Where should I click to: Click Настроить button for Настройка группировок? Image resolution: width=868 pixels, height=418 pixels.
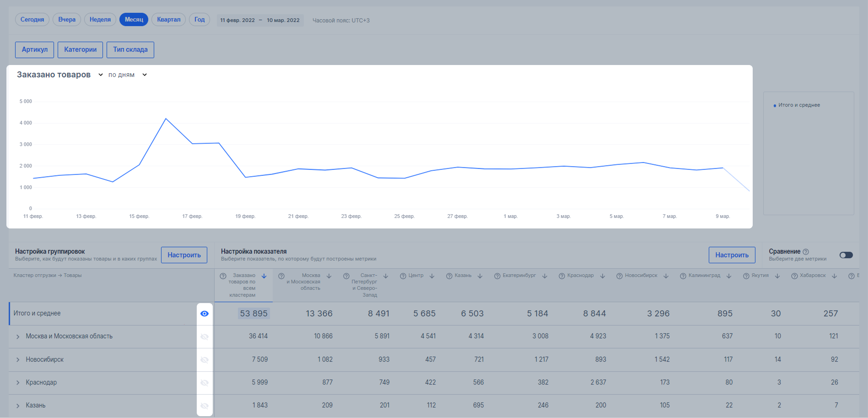tap(184, 255)
